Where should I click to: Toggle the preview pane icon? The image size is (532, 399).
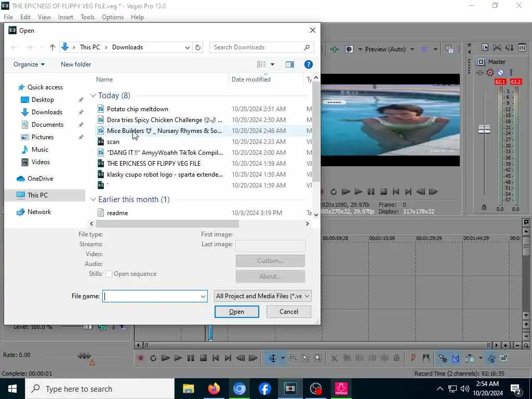[290, 64]
